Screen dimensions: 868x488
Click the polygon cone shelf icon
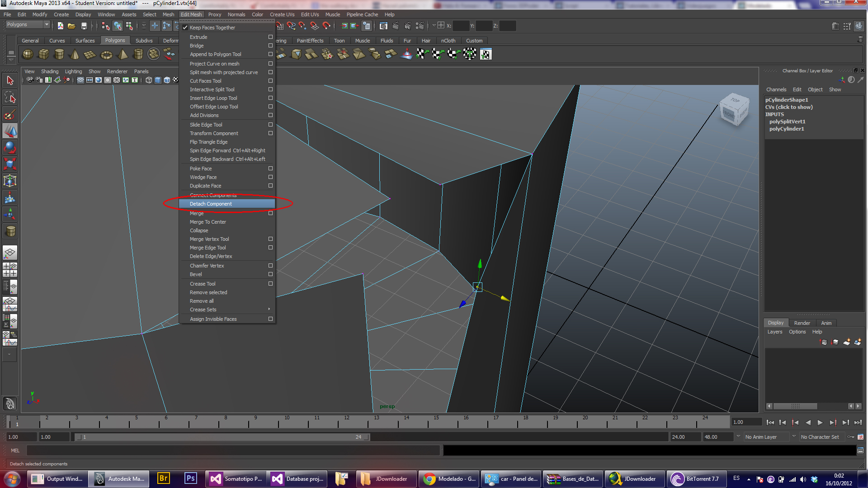(75, 55)
